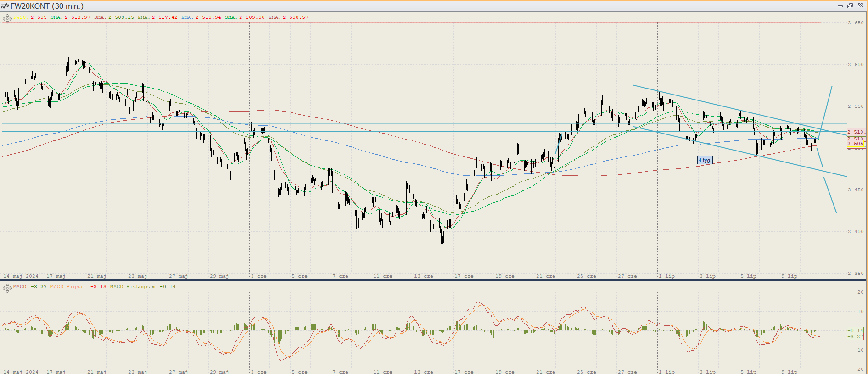The height and width of the screenshot is (374, 868).
Task: Click the -3.27 MACD axis value tag
Action: [x=856, y=337]
